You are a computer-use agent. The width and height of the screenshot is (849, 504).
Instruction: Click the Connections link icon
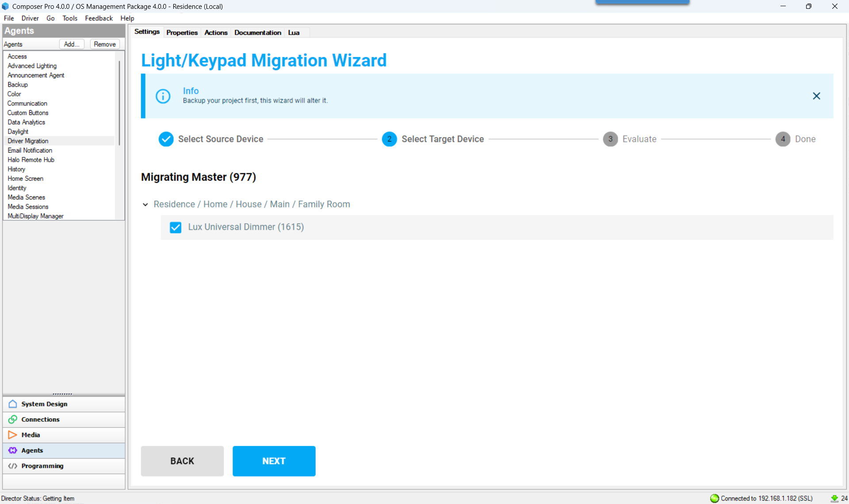click(x=13, y=420)
